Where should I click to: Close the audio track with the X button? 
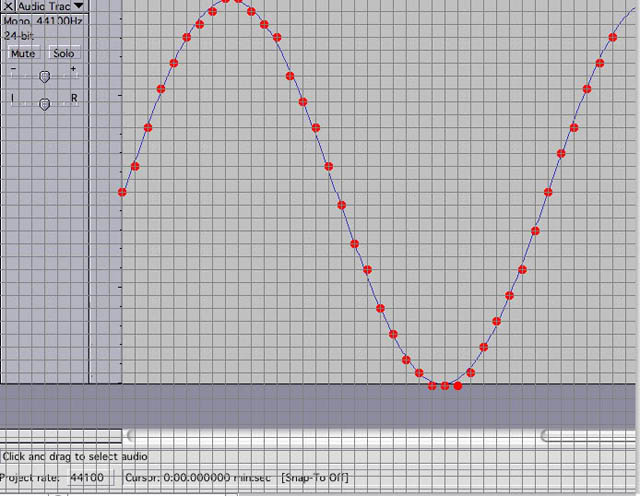pyautogui.click(x=9, y=7)
